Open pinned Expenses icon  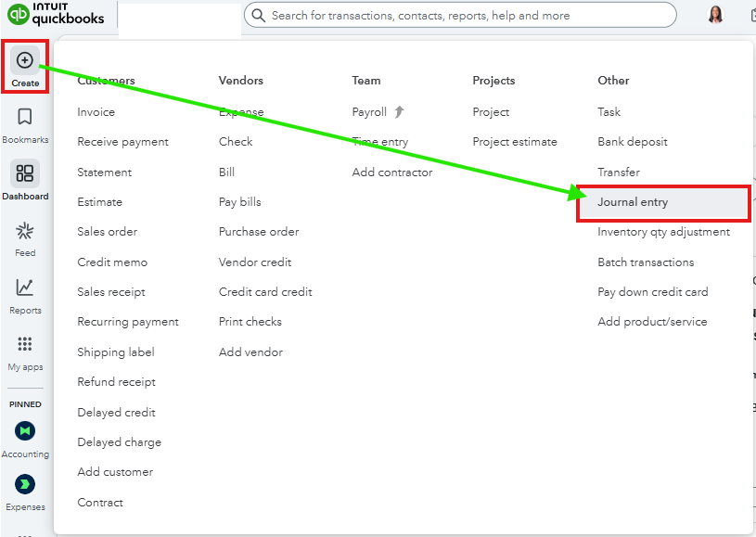click(25, 484)
